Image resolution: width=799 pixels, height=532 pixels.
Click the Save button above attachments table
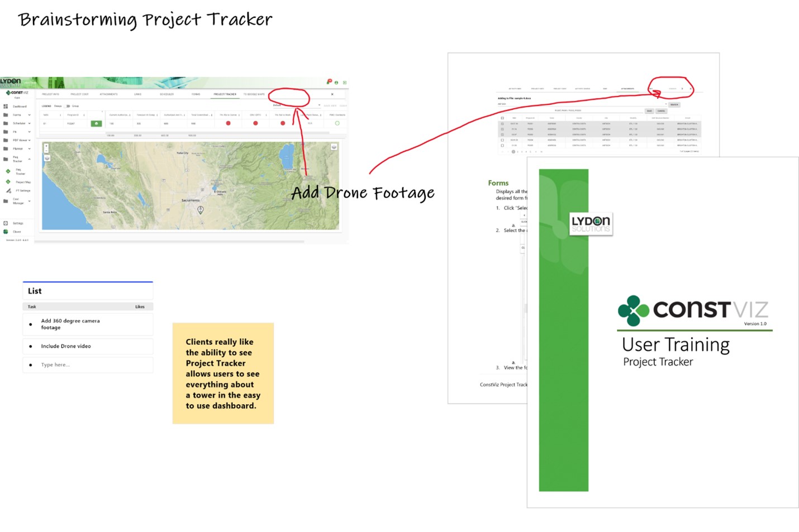(x=649, y=111)
